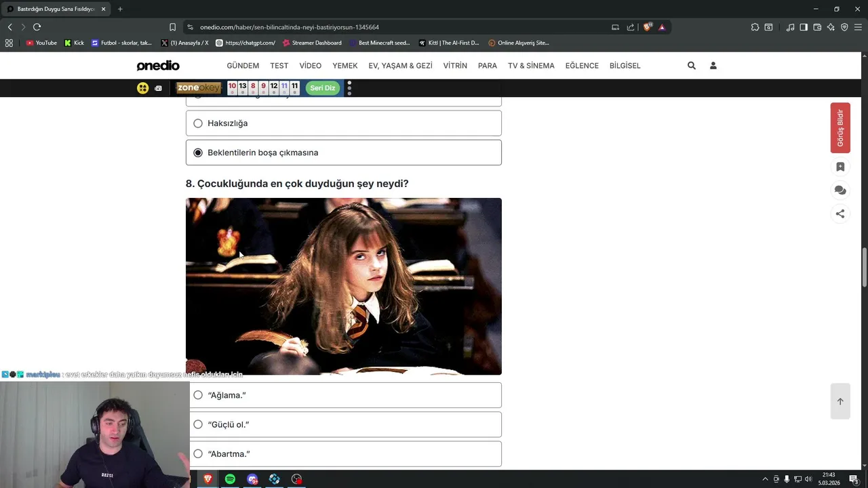868x488 pixels.
Task: Choose the "Abartma." answer
Action: coord(344,454)
